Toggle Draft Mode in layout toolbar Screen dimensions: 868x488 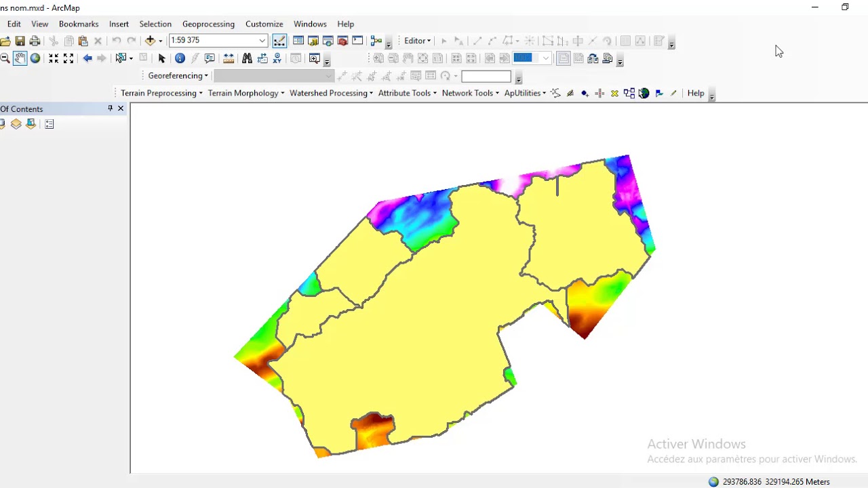[564, 58]
